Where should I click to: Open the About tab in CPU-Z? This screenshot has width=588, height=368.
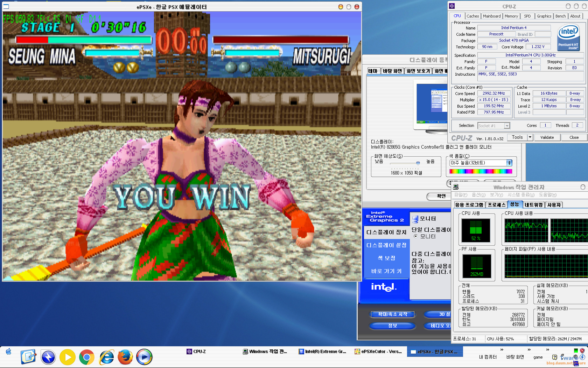point(575,16)
